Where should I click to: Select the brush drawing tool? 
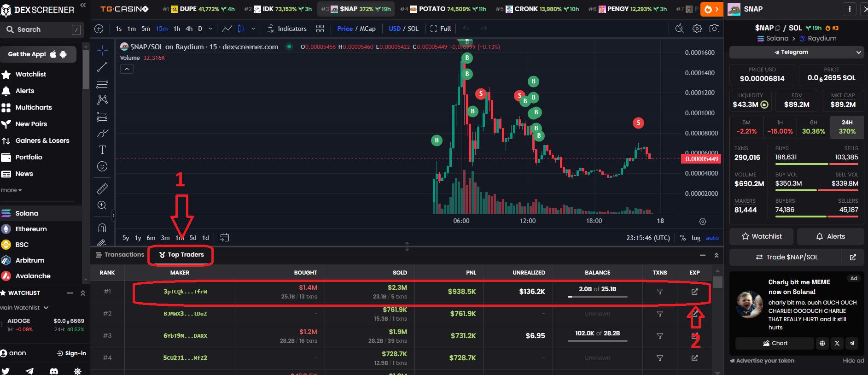102,134
